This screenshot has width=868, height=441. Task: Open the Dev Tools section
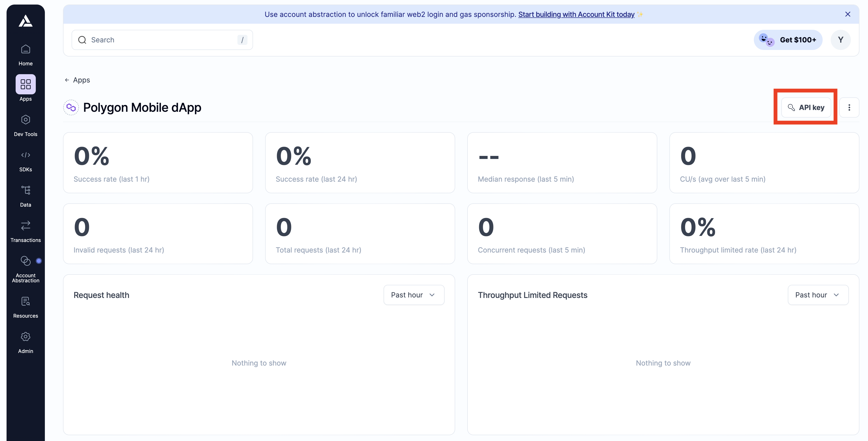[x=26, y=126]
